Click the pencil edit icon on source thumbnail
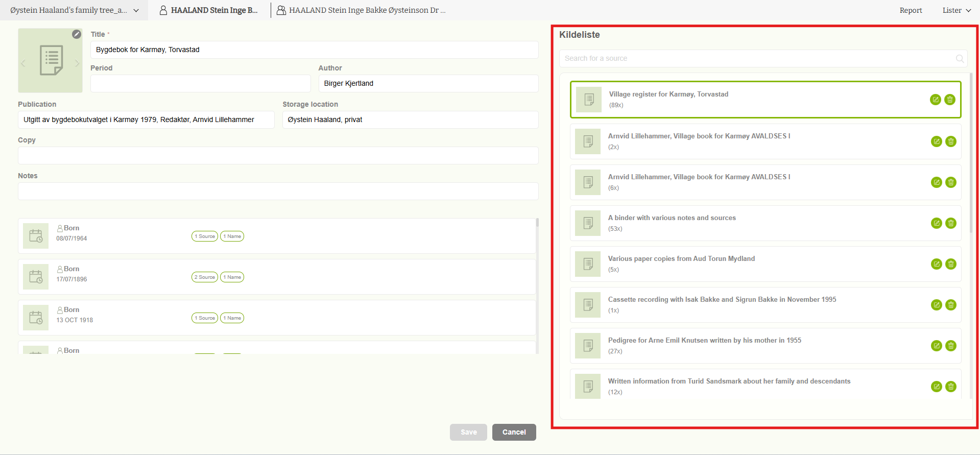The height and width of the screenshot is (455, 980). pos(77,34)
